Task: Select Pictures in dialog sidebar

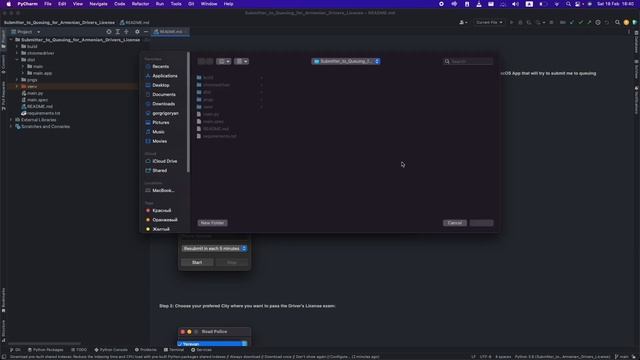Action: pos(157,122)
